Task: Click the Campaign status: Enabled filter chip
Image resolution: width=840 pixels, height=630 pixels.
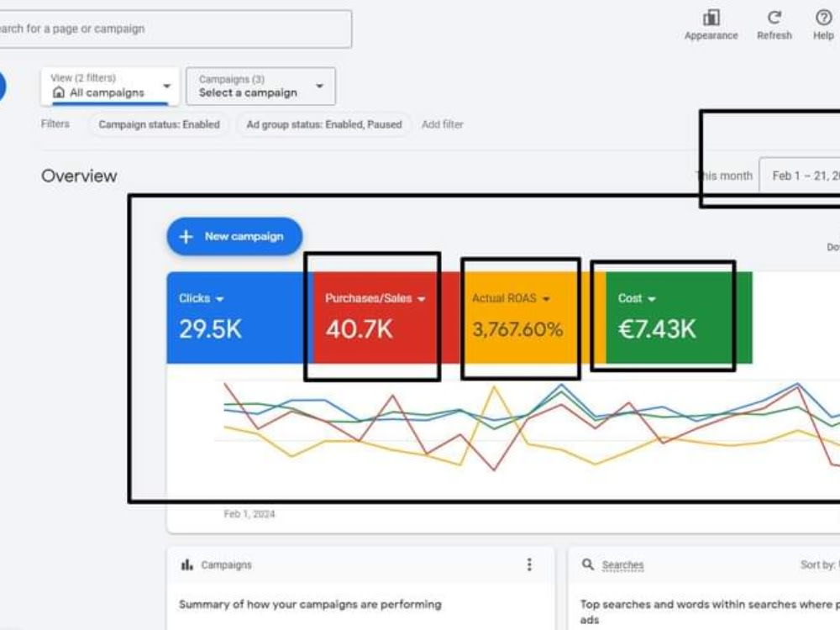Action: coord(159,124)
